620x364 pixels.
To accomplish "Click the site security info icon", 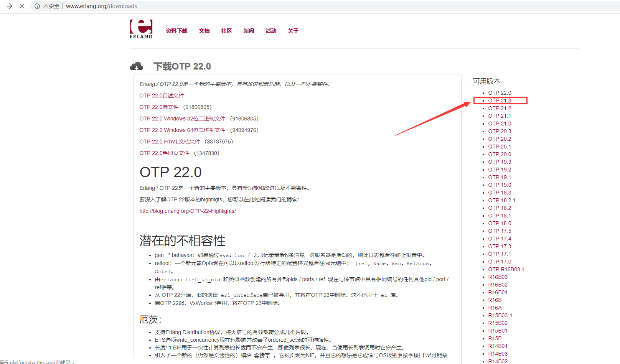I will [x=37, y=6].
